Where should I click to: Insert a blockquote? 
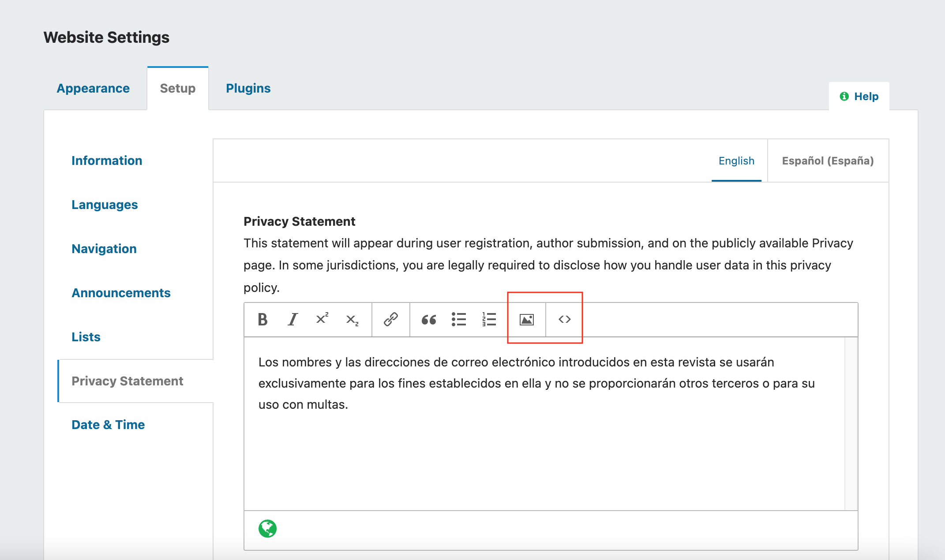(428, 320)
